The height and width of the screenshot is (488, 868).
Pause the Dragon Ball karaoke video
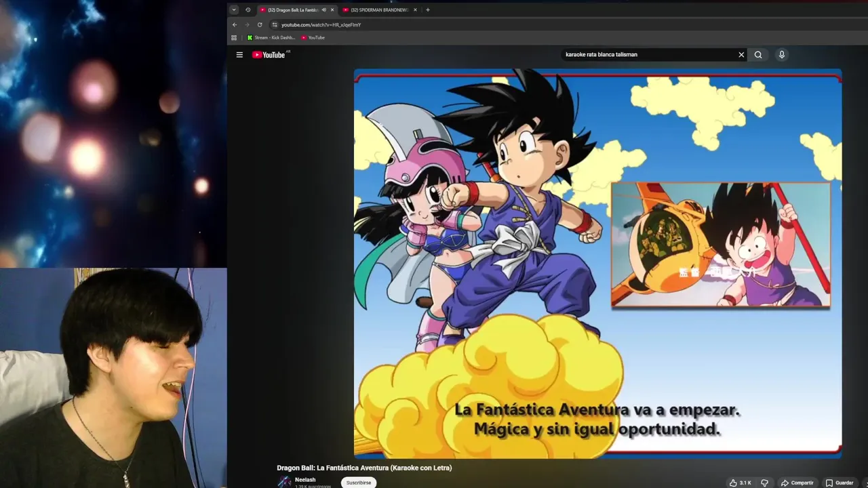(597, 263)
